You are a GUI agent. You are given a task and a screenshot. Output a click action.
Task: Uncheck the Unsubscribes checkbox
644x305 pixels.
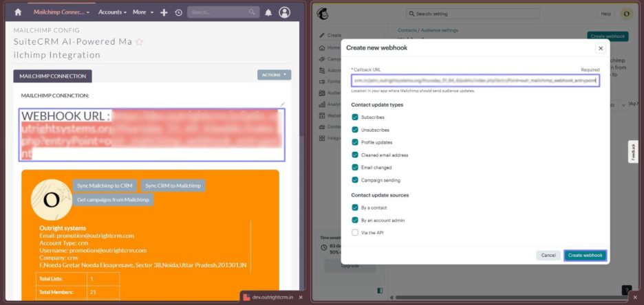coord(355,130)
